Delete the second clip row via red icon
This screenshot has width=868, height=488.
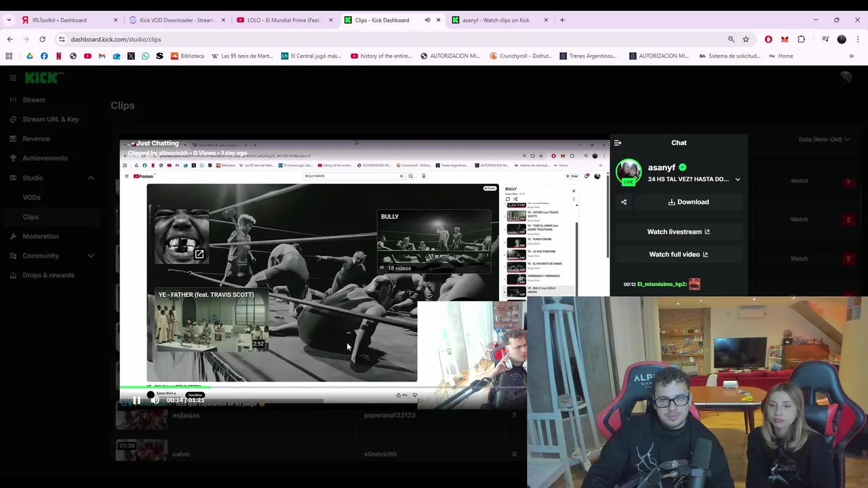click(x=848, y=220)
